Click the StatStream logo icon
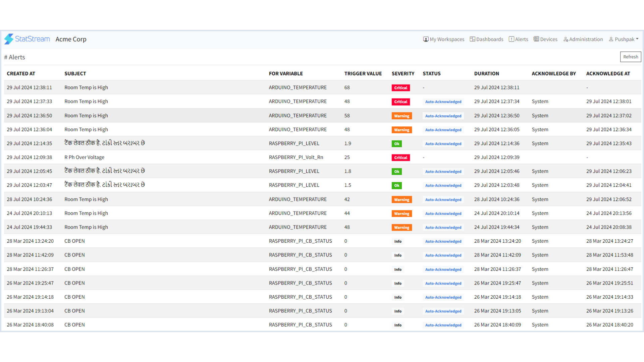The height and width of the screenshot is (362, 644). [9, 39]
